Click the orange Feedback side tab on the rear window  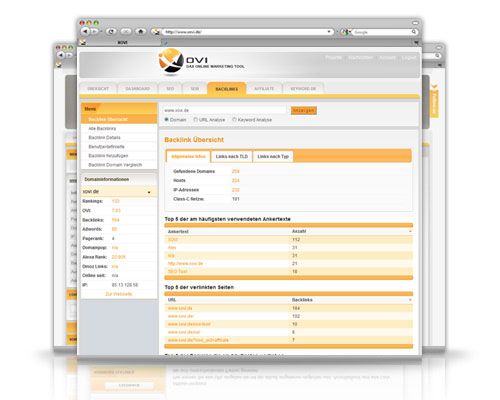tap(435, 101)
